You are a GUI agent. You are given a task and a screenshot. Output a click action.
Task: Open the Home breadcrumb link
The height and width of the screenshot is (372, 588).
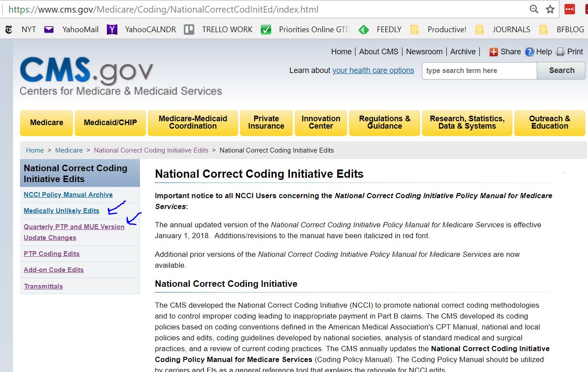pos(35,150)
